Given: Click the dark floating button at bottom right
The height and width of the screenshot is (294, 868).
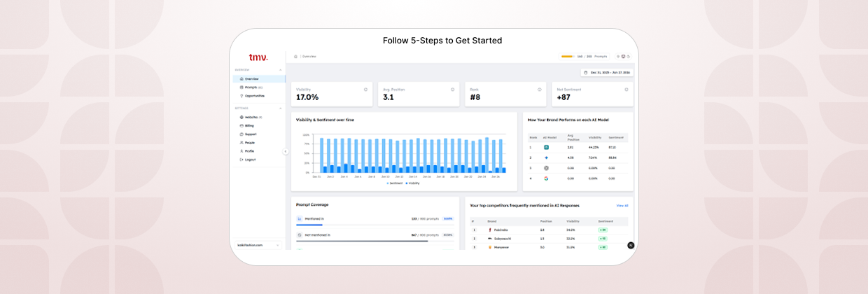Looking at the screenshot, I should (631, 245).
